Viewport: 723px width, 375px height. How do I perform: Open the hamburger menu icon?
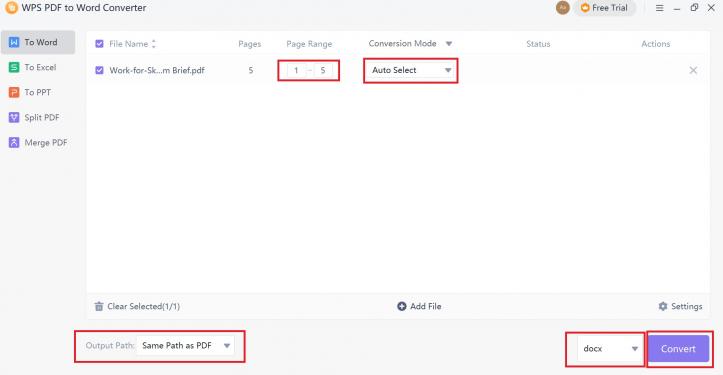[x=659, y=8]
